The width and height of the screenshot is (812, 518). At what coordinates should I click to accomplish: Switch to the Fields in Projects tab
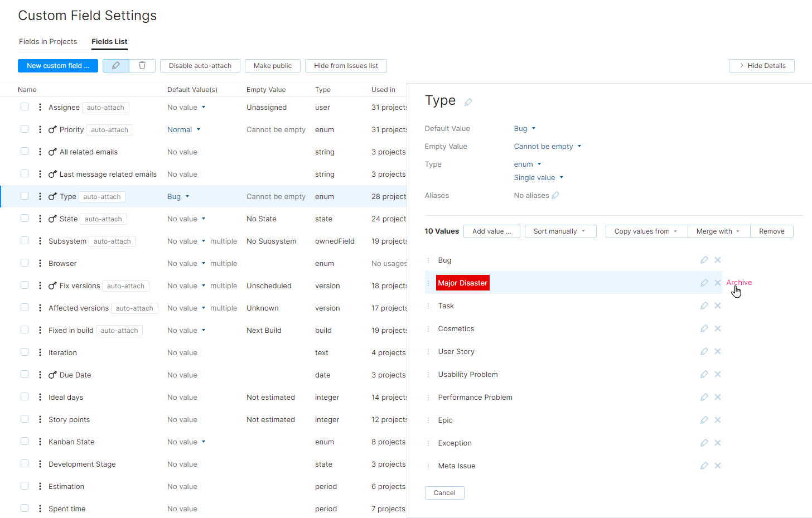tap(48, 41)
